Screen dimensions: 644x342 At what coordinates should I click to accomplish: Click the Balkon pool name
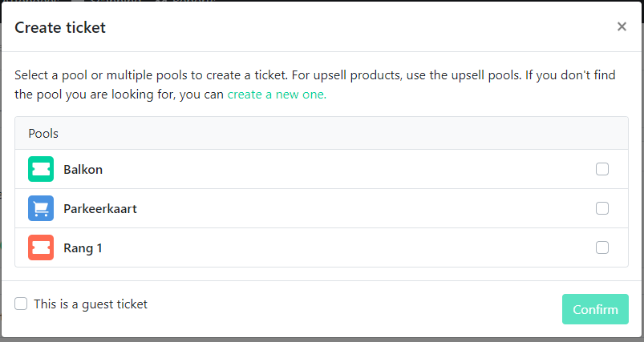tap(83, 169)
